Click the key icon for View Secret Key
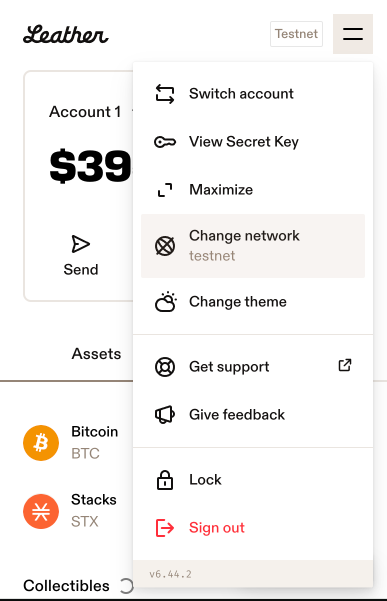This screenshot has height=601, width=387. pyautogui.click(x=165, y=142)
